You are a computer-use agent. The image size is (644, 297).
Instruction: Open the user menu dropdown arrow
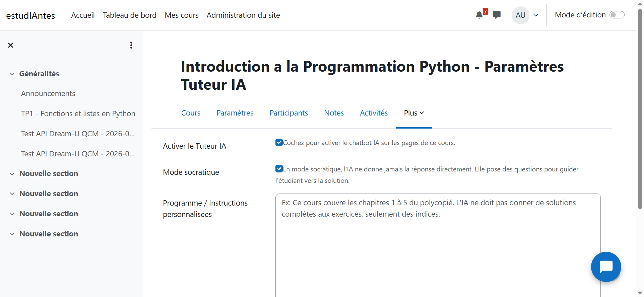[536, 15]
